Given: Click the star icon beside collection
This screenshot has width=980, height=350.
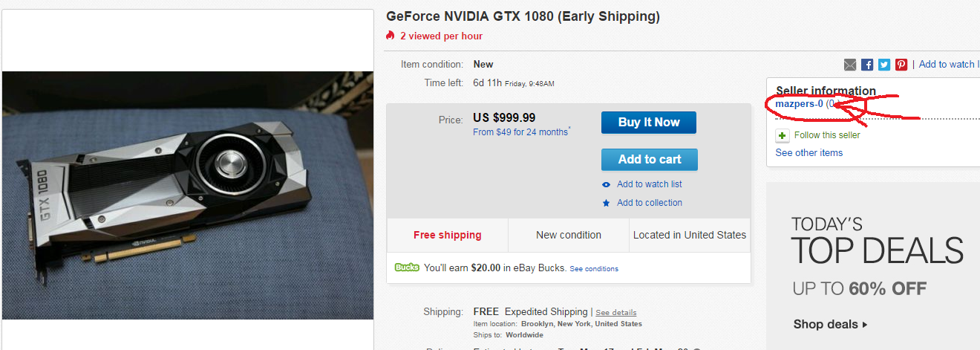Looking at the screenshot, I should [607, 203].
